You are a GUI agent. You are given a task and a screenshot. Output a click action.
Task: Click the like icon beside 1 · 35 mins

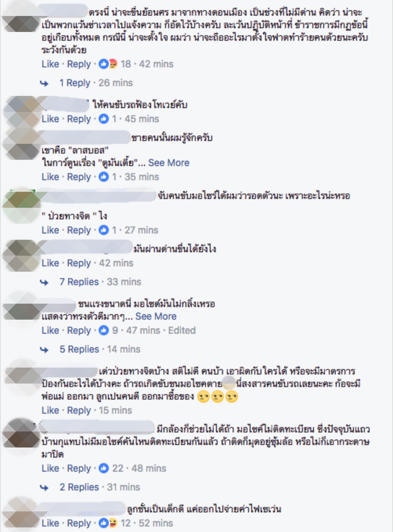tap(104, 177)
